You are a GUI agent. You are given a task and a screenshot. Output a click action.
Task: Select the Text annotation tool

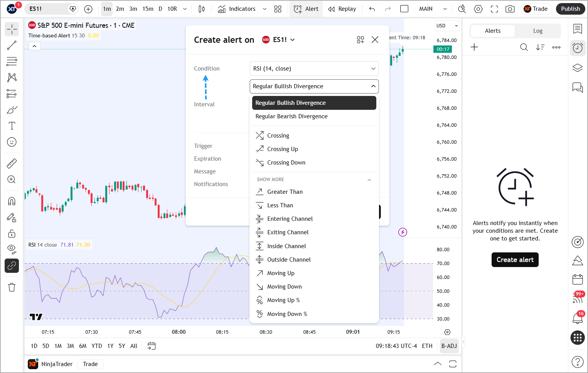point(12,126)
